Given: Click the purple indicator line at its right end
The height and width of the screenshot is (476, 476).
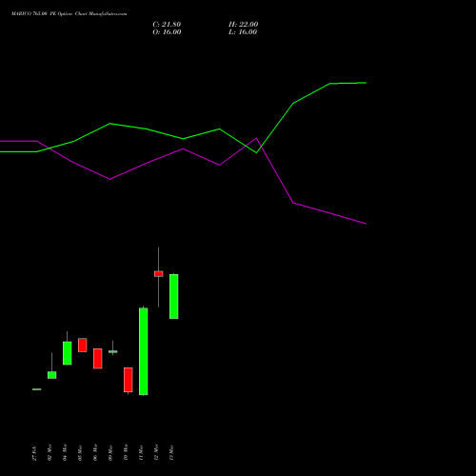Looking at the screenshot, I should click(x=365, y=224).
